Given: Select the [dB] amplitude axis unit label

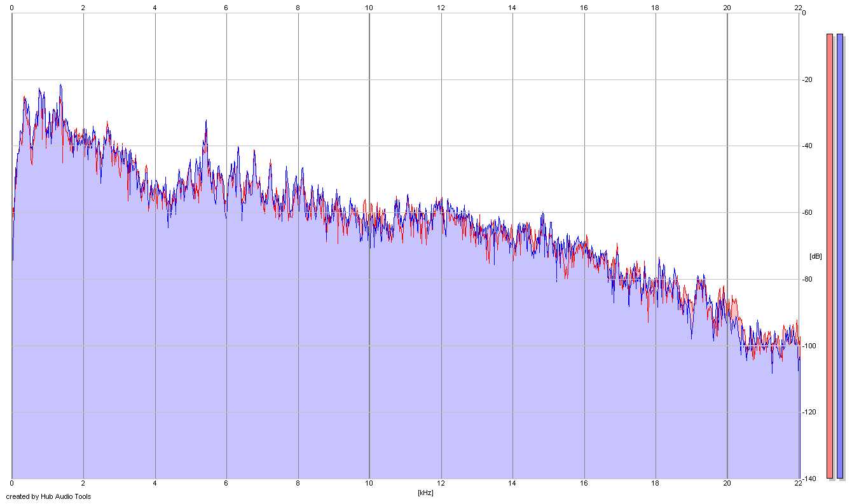Looking at the screenshot, I should [x=815, y=256].
